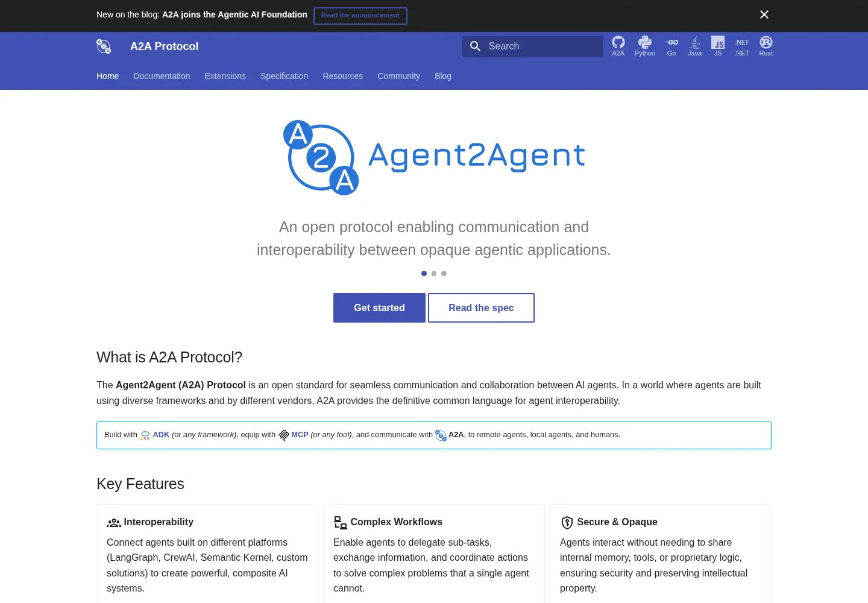Screen dimensions: 868x603
Task: Click the MCP logo icon
Action: pos(284,435)
